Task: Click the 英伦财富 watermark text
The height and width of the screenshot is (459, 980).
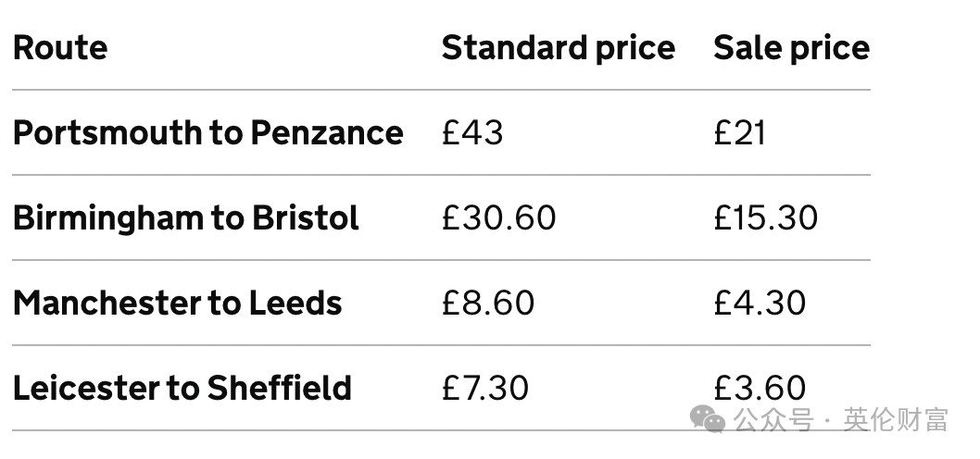Action: click(x=896, y=419)
